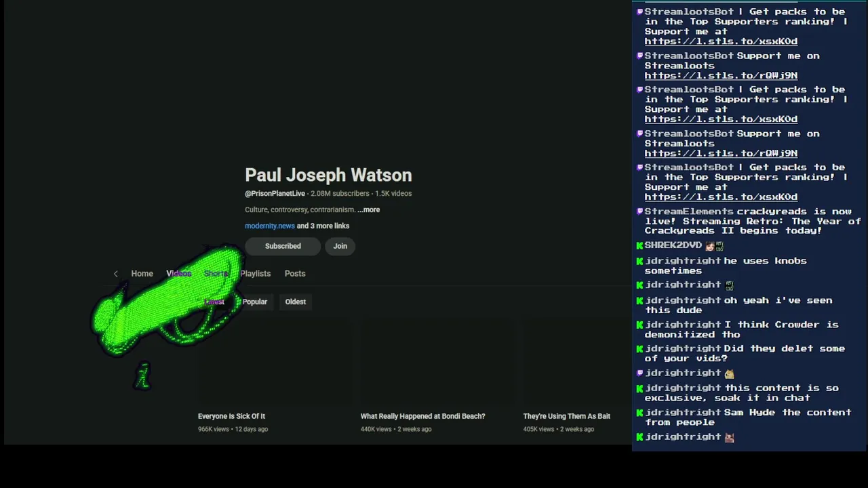Click Kick badge beside 'Sam Hyde the content' message
The image size is (868, 488).
pyautogui.click(x=639, y=412)
